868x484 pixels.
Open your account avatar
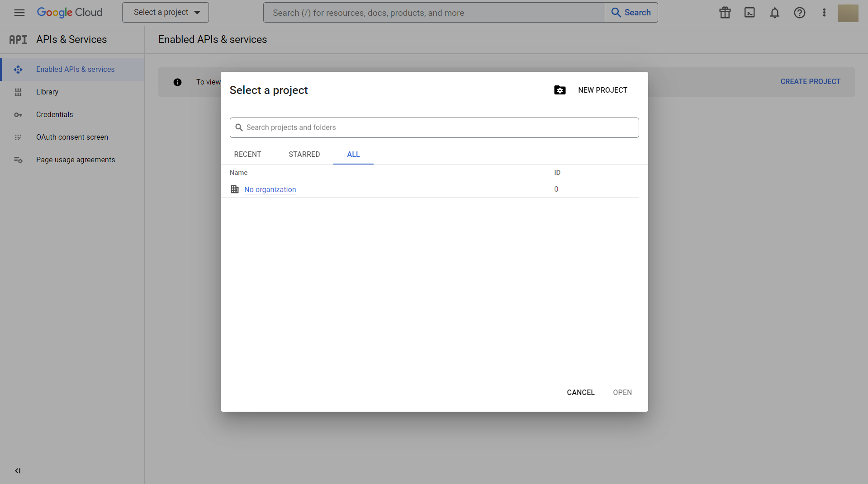click(848, 13)
